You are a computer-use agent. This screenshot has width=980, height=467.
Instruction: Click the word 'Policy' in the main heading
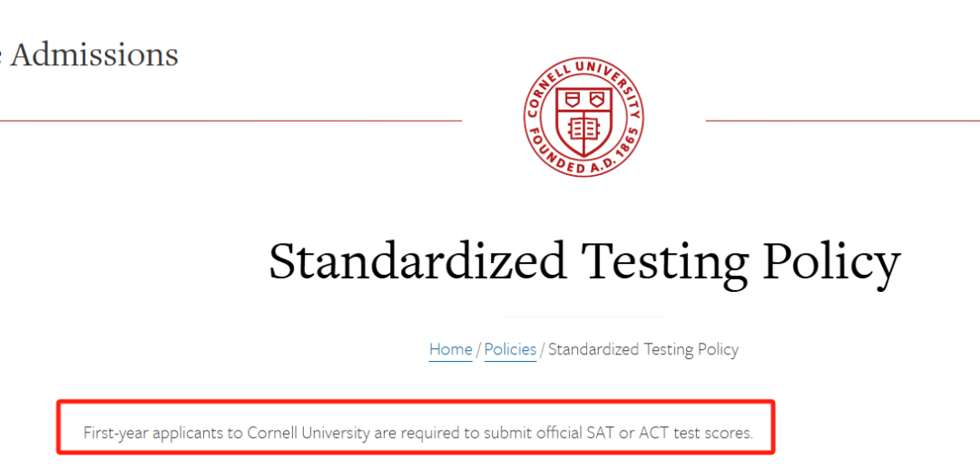pos(832,261)
